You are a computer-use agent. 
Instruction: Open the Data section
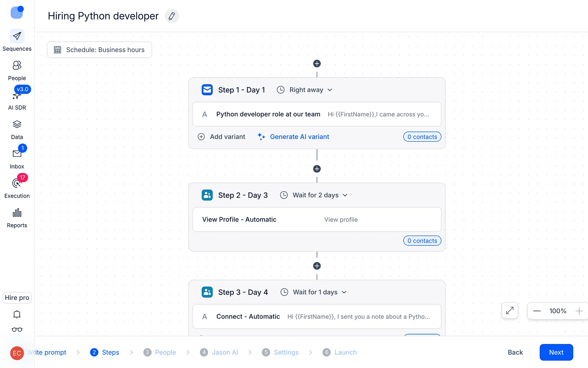17,130
